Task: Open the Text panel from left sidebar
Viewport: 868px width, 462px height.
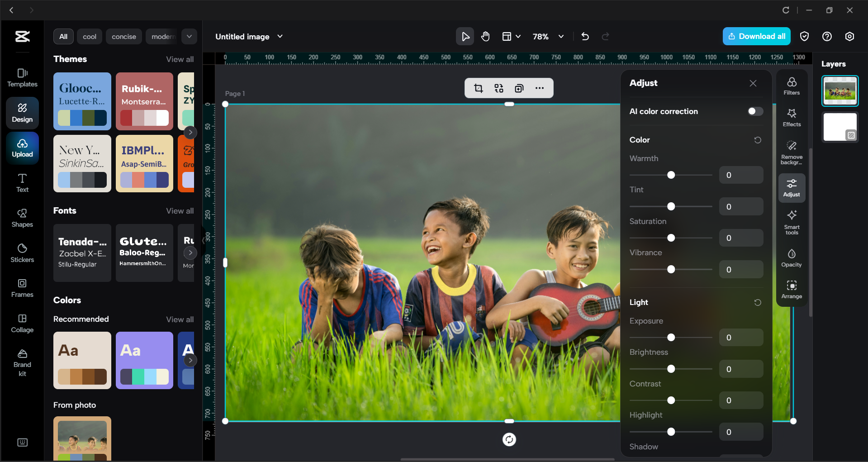Action: pyautogui.click(x=22, y=182)
